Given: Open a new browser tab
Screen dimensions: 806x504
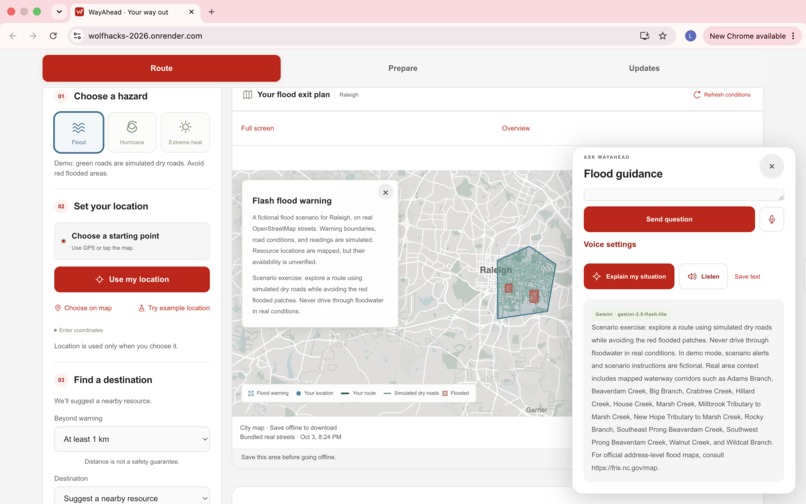Looking at the screenshot, I should pyautogui.click(x=211, y=12).
